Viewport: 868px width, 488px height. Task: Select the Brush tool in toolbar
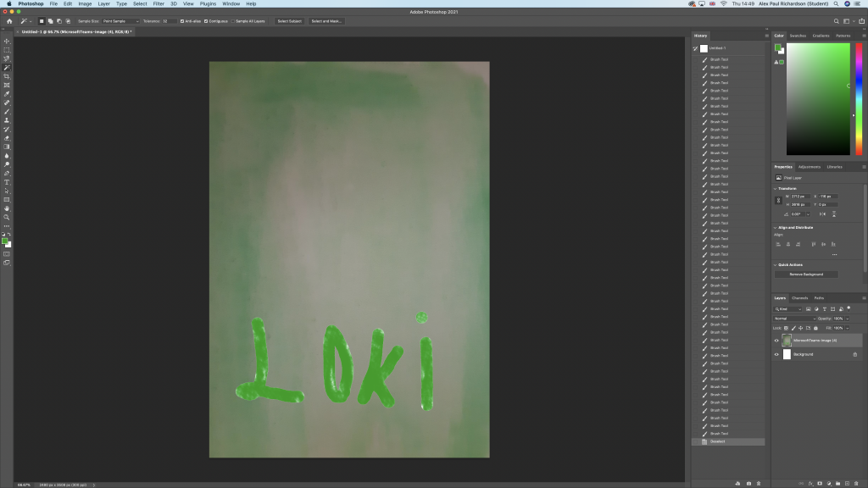[x=7, y=112]
